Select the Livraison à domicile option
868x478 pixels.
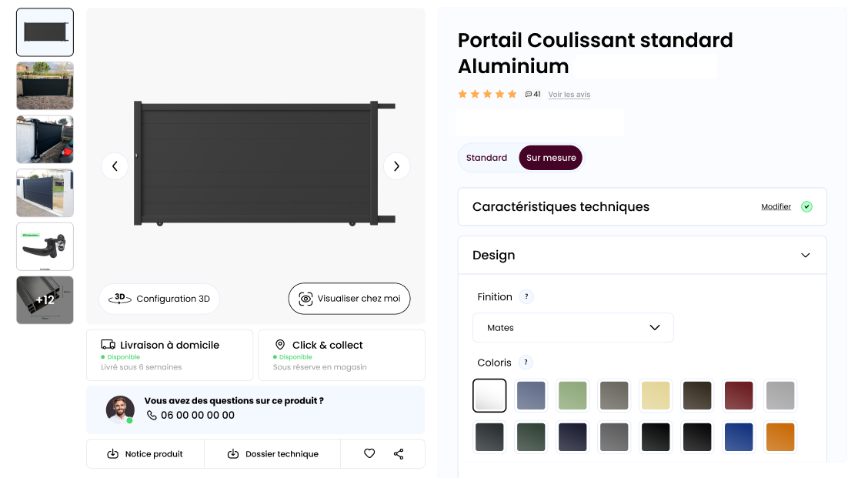[169, 354]
